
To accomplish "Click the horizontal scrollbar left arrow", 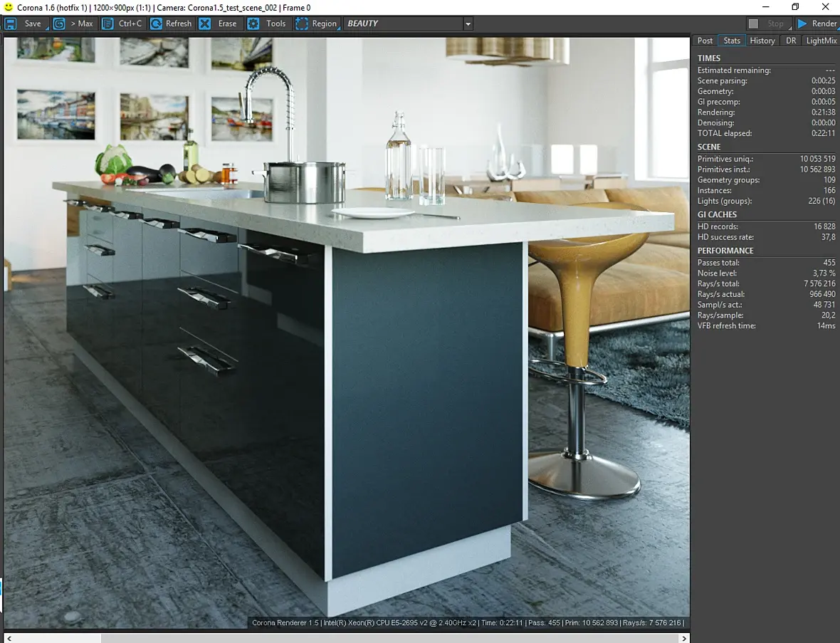I will click(8, 638).
